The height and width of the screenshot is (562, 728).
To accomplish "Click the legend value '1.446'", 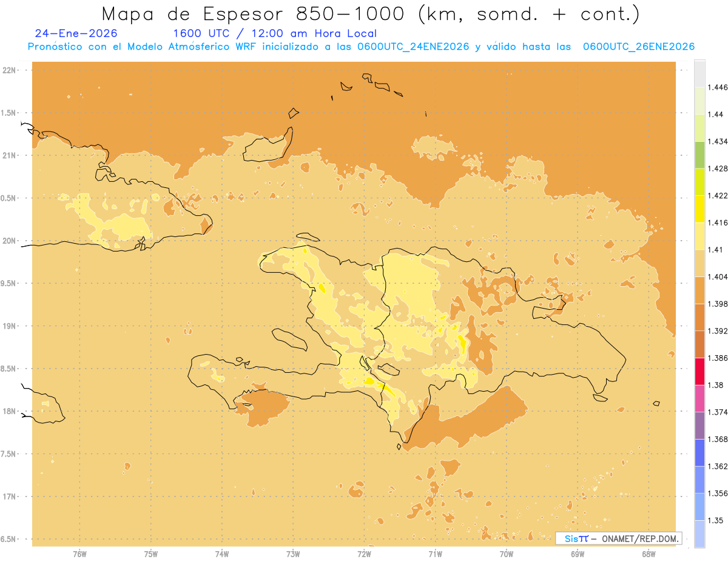I will coord(718,87).
